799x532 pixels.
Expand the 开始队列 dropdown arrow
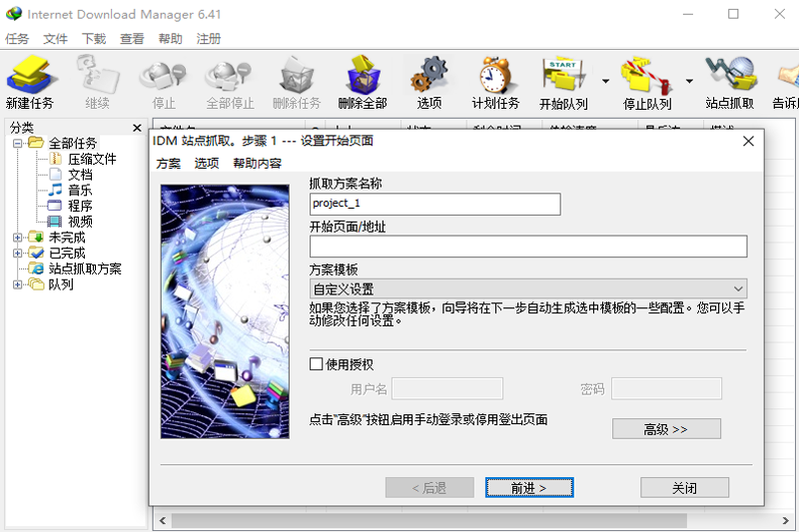[x=605, y=82]
